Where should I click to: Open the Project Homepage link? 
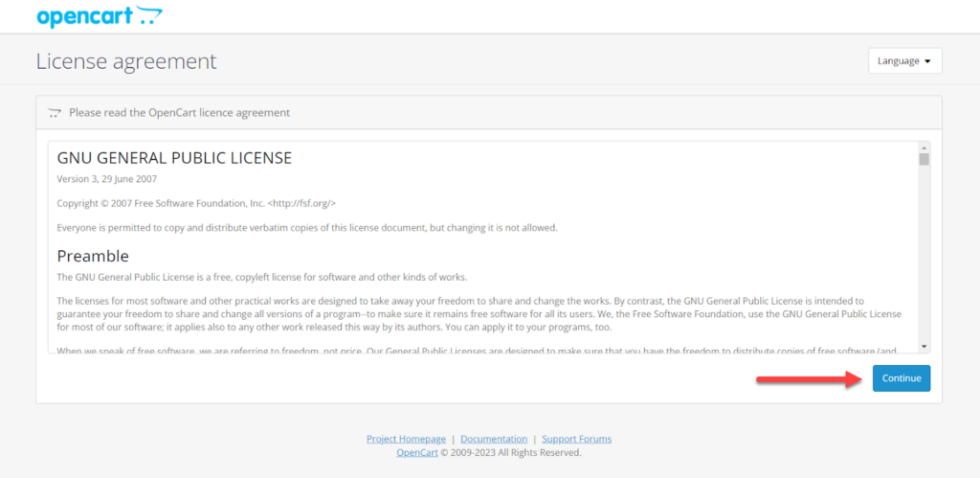pos(406,439)
